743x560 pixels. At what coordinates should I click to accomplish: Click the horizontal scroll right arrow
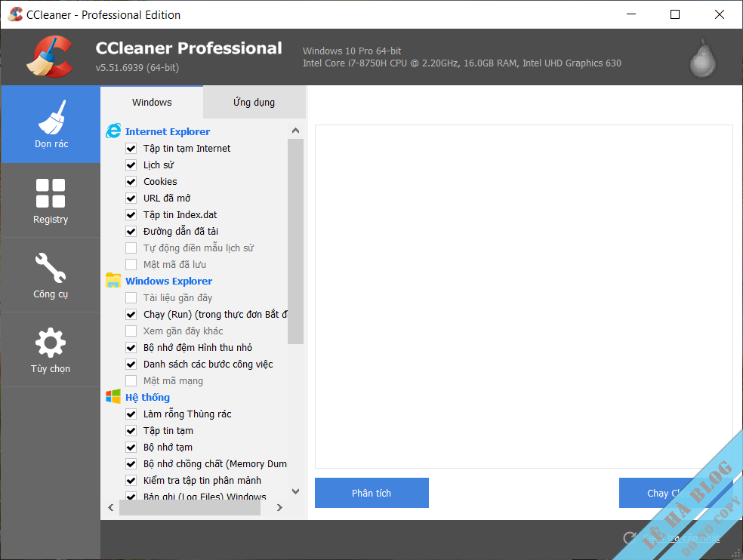click(x=279, y=507)
